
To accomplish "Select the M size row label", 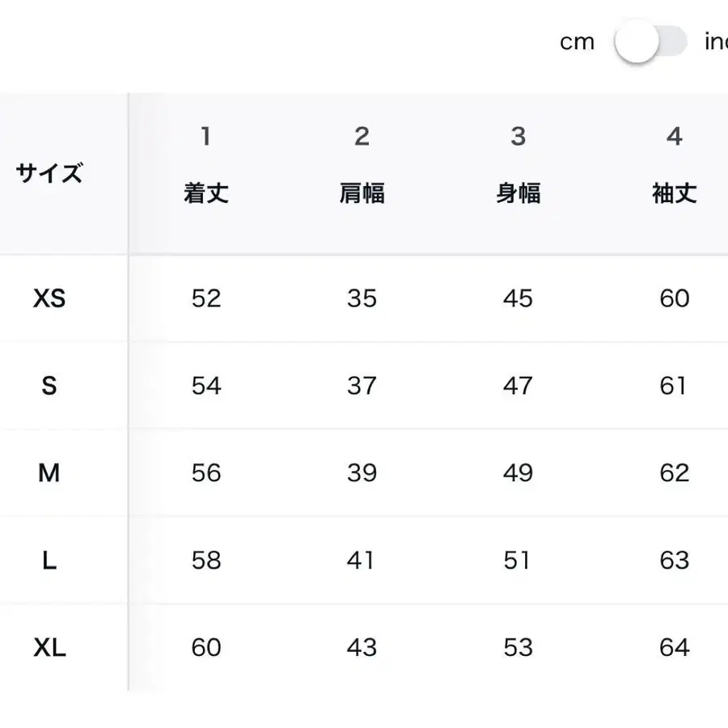I will point(49,473).
